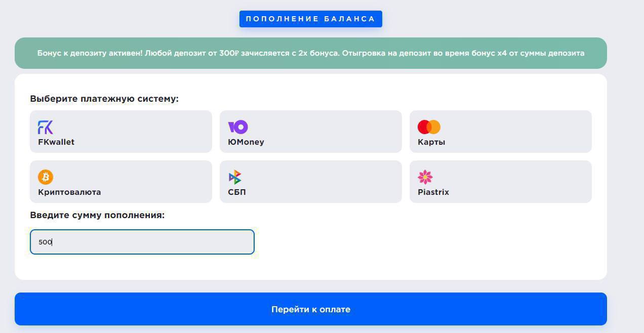This screenshot has height=333, width=644.
Task: Select FKwallet payment system label
Action: click(56, 142)
